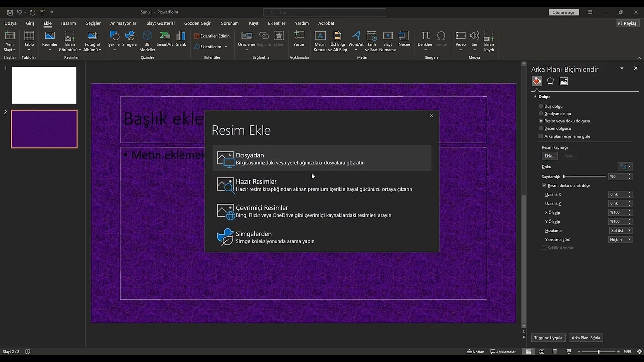Viewport: 644px width, 362px height.
Task: Click the Nesne insert icon
Action: 404,39
